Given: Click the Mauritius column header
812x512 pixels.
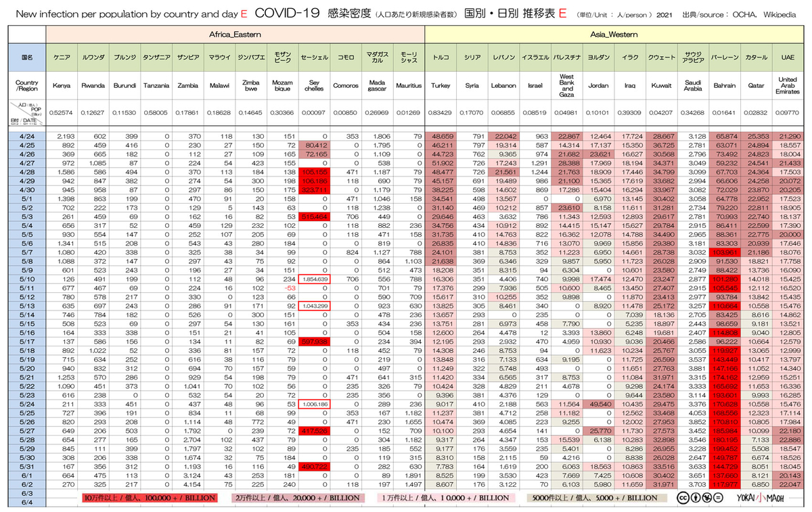Looking at the screenshot, I should 409,86.
